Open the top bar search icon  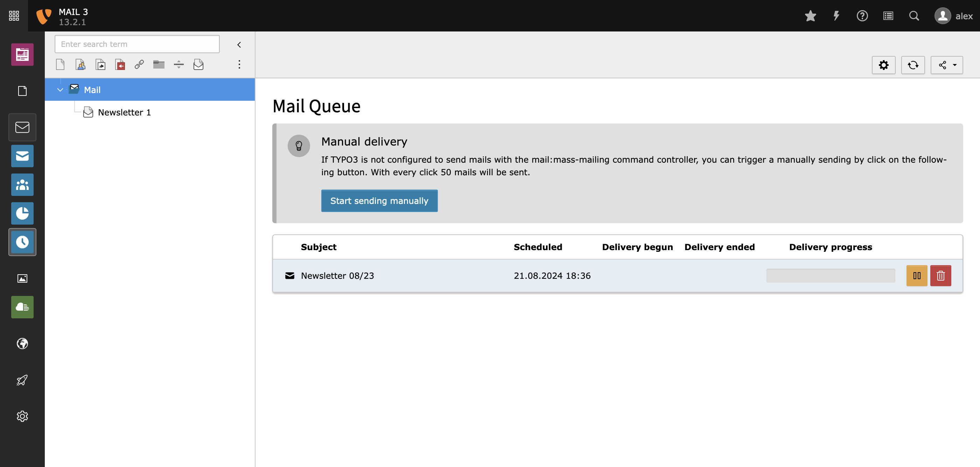pyautogui.click(x=914, y=16)
